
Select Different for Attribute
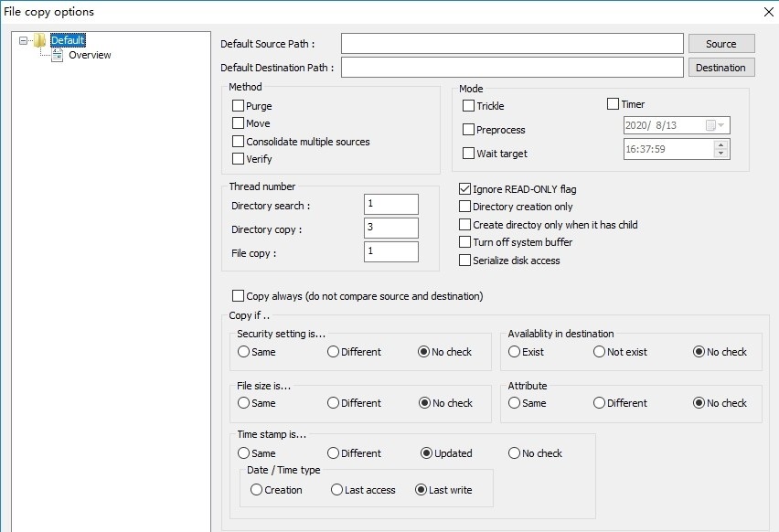coord(599,403)
